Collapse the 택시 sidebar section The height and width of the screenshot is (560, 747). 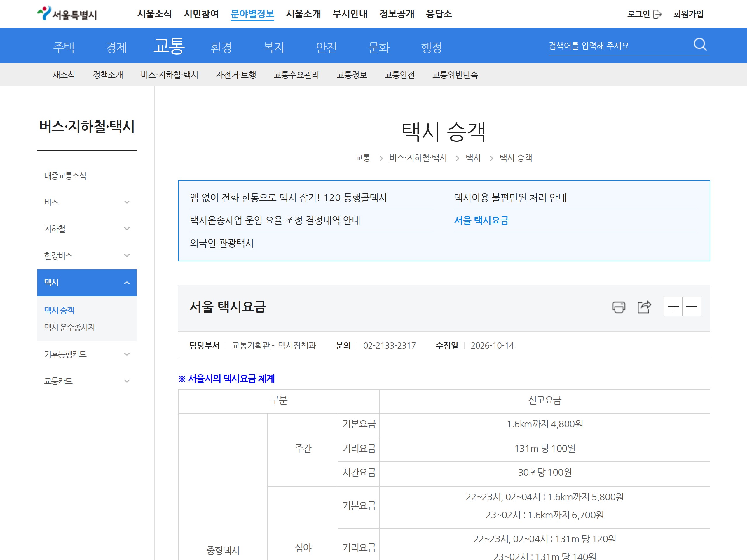[x=127, y=283]
